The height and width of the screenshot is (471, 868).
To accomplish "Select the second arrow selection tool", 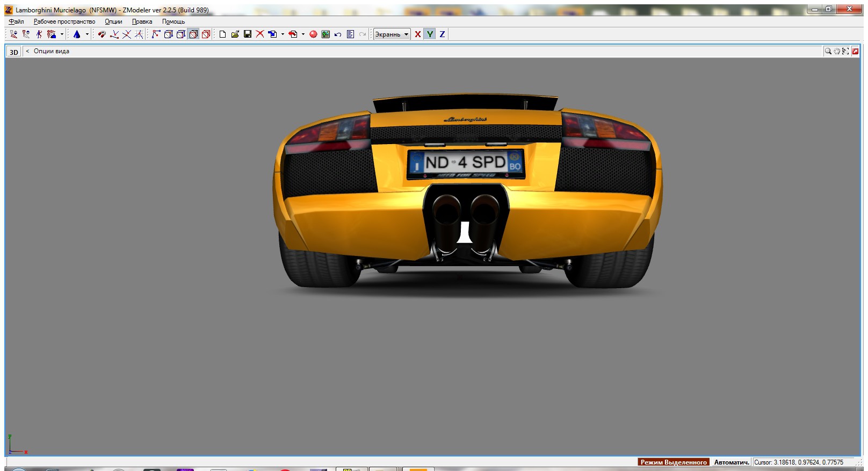I will [x=26, y=34].
